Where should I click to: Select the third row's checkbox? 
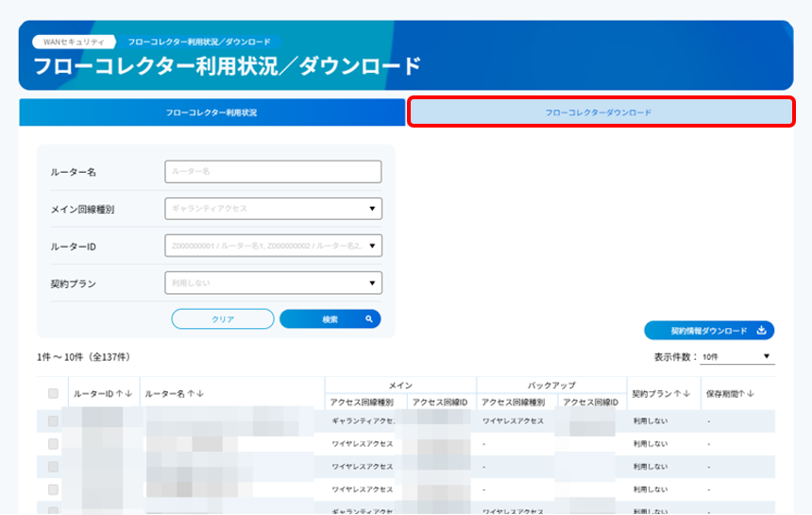[x=53, y=467]
